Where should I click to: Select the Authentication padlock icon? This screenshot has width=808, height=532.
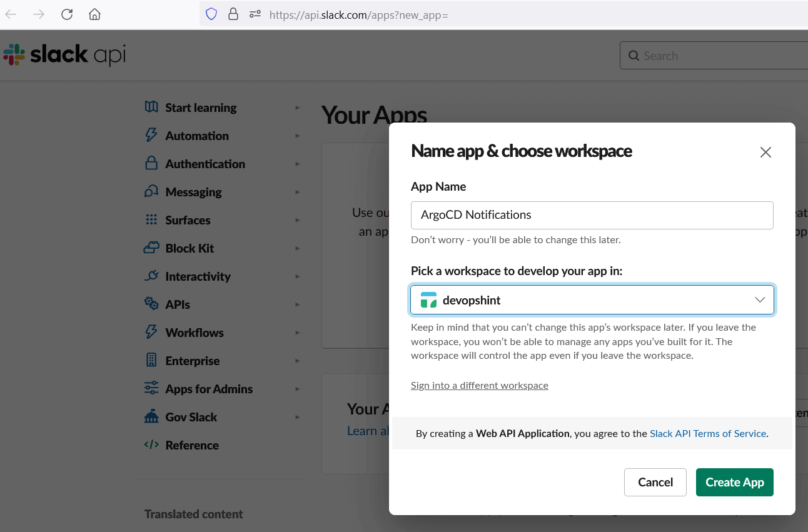point(151,164)
